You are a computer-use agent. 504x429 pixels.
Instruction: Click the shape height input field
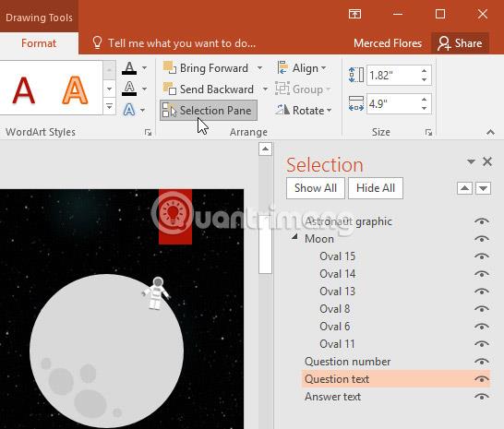(x=392, y=76)
